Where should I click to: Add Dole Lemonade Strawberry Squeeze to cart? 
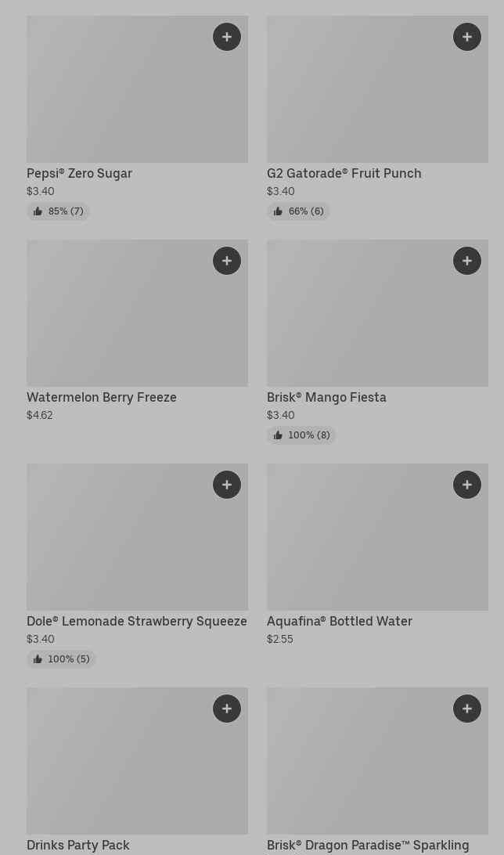tap(227, 485)
